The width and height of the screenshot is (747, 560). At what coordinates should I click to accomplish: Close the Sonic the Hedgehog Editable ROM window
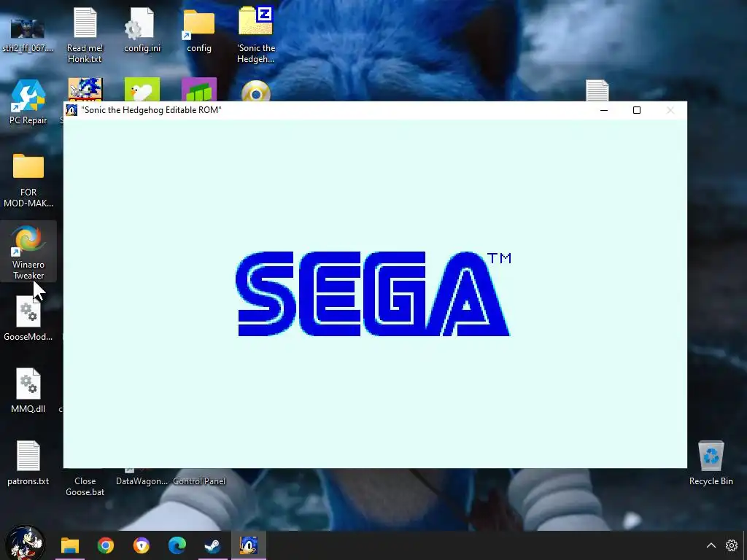[x=670, y=110]
